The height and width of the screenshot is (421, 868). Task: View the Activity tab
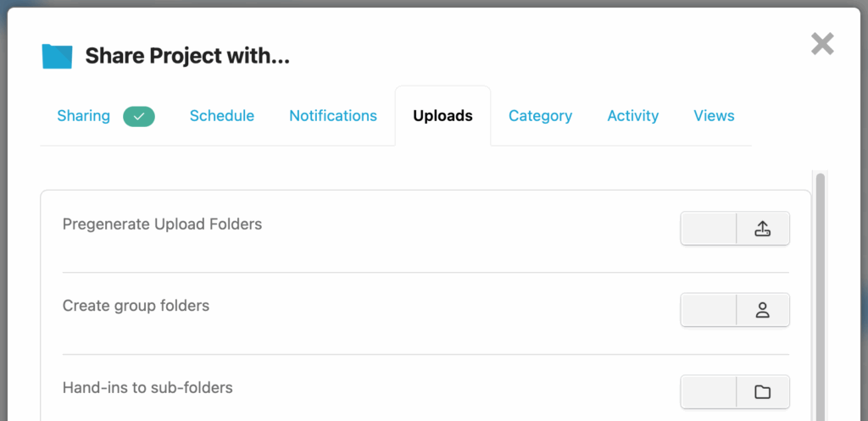633,116
